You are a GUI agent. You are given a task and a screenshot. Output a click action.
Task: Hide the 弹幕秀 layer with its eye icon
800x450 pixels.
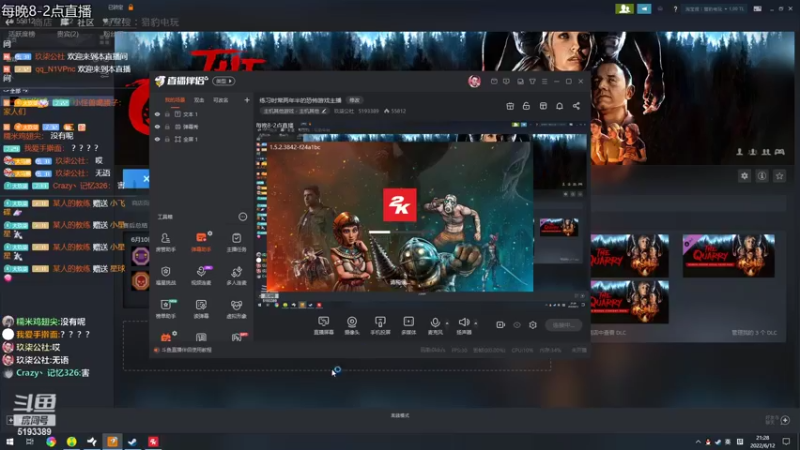point(158,127)
